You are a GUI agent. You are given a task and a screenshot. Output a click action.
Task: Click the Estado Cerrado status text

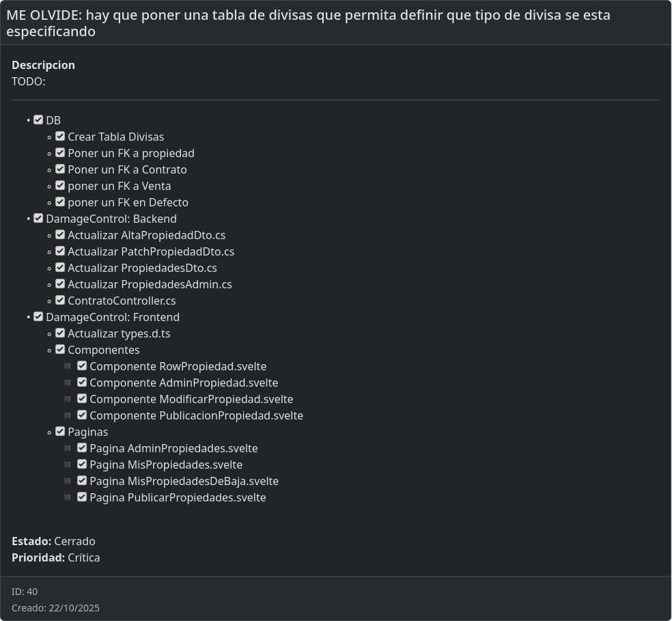tap(74, 541)
